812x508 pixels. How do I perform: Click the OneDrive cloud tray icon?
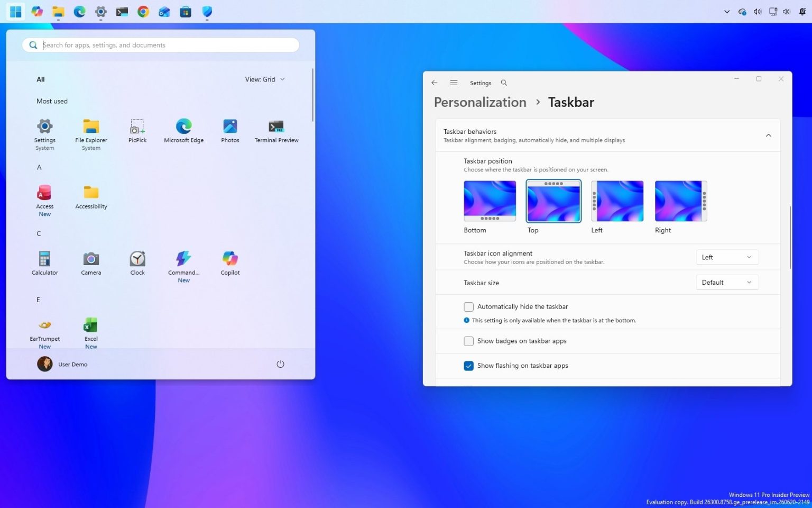coord(742,12)
